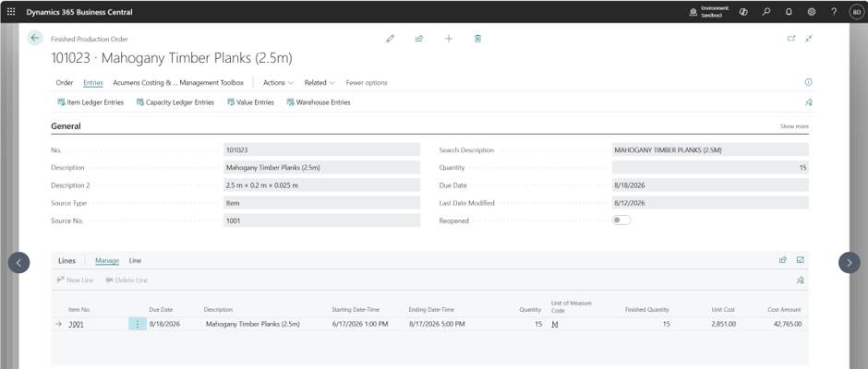868x369 pixels.
Task: Collapse the page with the shrink icon
Action: tap(809, 38)
